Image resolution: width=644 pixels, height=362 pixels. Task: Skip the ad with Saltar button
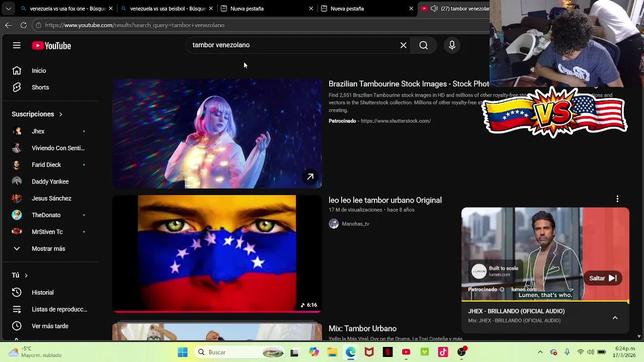[603, 278]
